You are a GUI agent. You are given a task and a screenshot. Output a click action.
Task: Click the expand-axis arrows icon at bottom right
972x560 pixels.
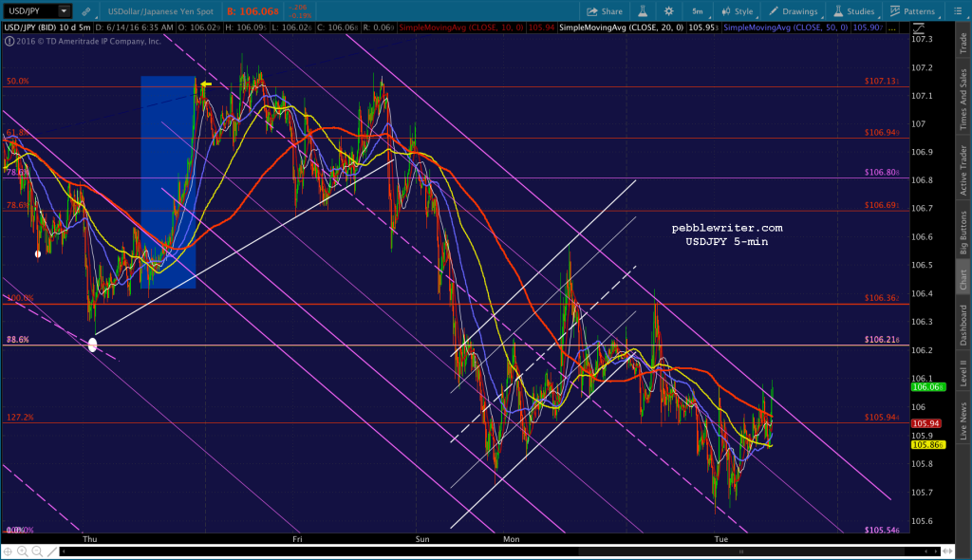pos(948,551)
